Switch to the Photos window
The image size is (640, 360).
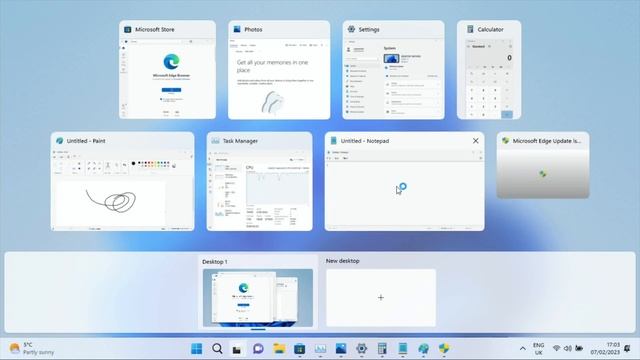click(x=279, y=70)
